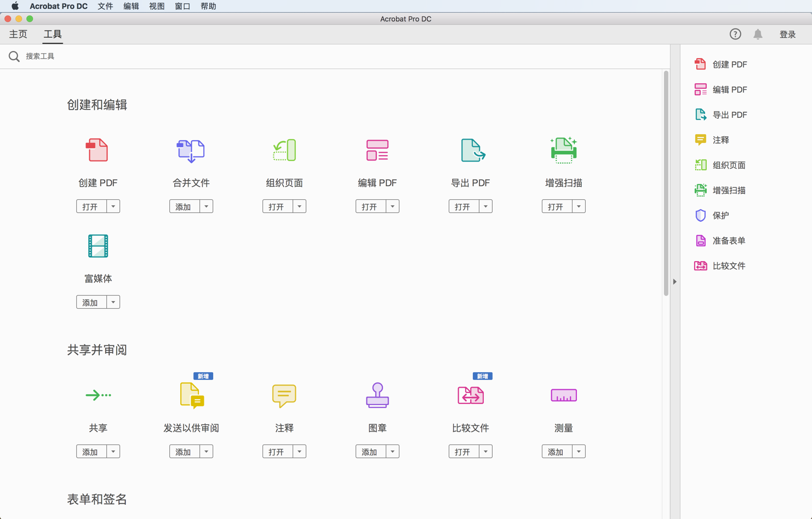The image size is (812, 519).
Task: Expand dropdown arrow next to 测量 添加
Action: (x=579, y=452)
